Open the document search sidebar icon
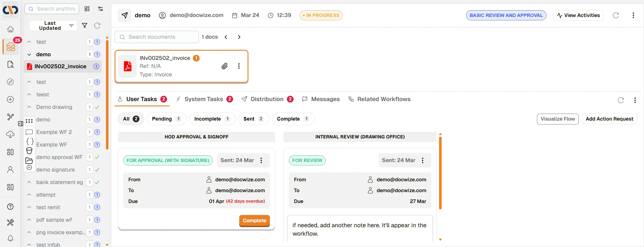Image resolution: width=644 pixels, height=247 pixels. click(10, 64)
